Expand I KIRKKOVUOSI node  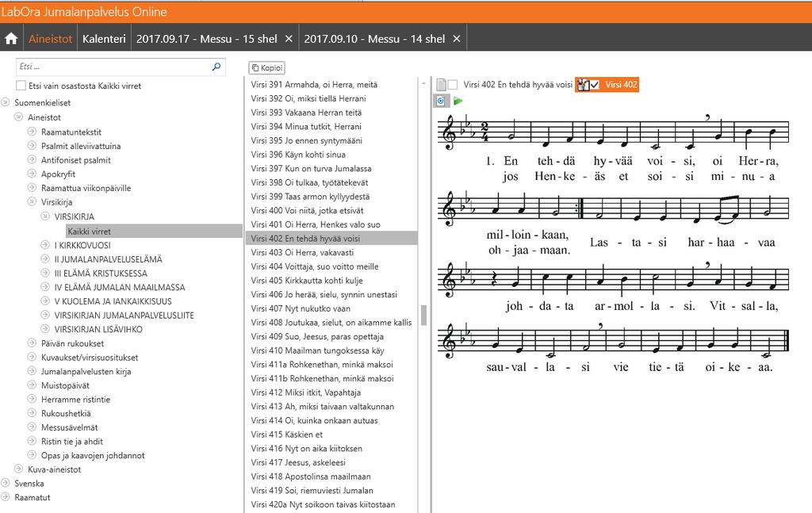click(45, 245)
